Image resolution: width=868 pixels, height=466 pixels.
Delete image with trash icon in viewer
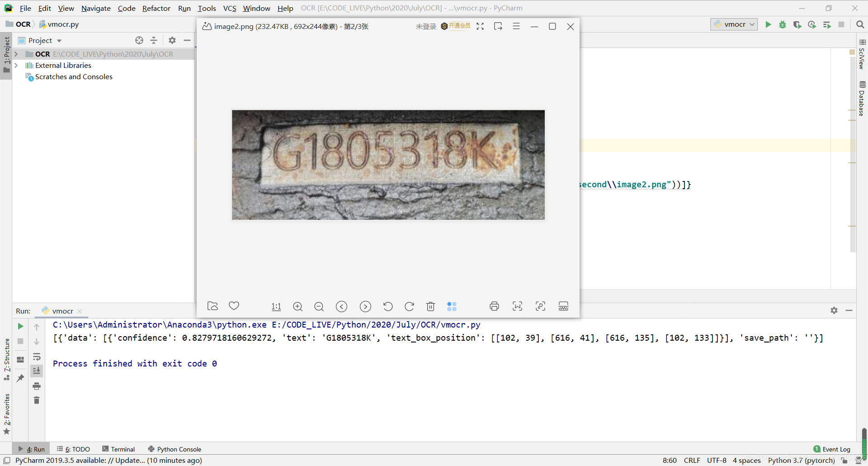tap(430, 307)
